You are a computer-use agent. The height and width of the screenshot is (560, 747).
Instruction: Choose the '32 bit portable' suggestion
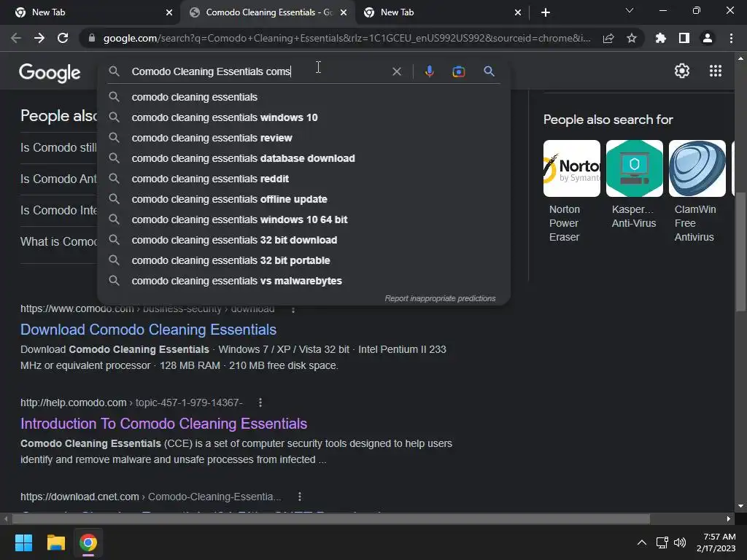[303, 261]
